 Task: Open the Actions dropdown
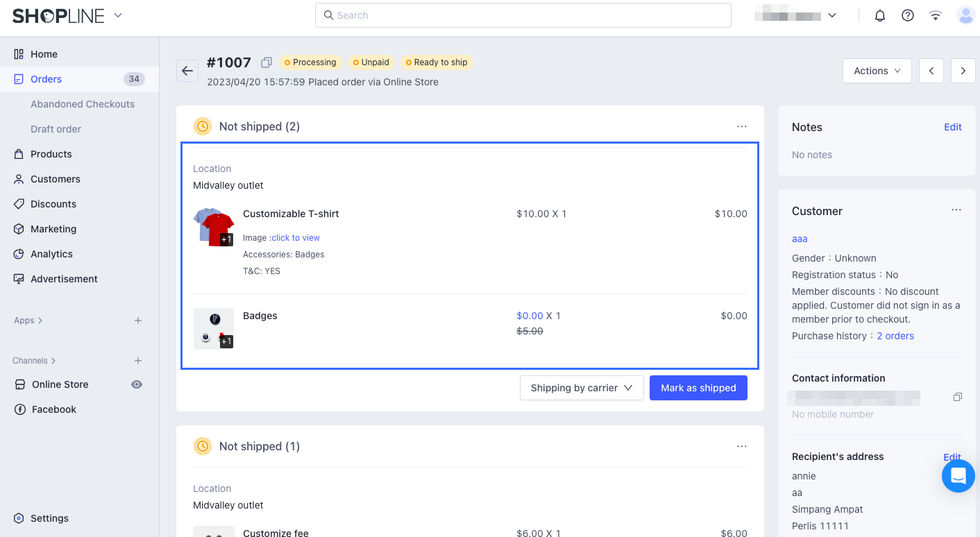pyautogui.click(x=876, y=70)
